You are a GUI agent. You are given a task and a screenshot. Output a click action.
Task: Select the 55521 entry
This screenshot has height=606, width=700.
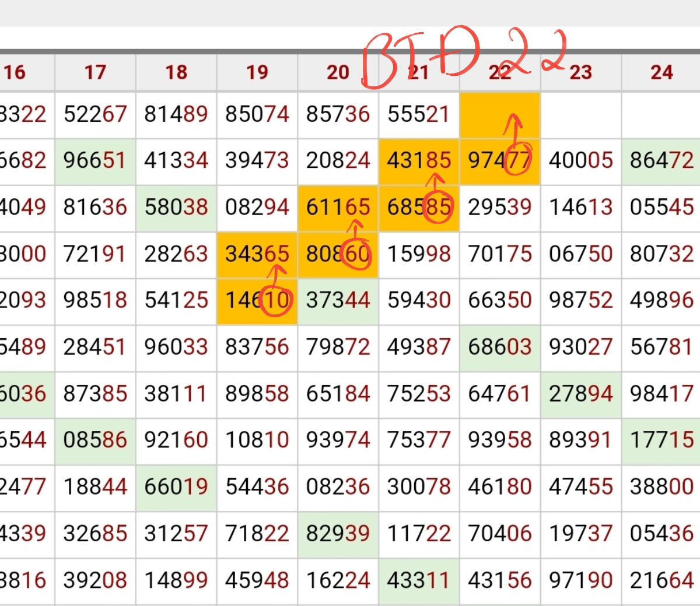point(419,114)
